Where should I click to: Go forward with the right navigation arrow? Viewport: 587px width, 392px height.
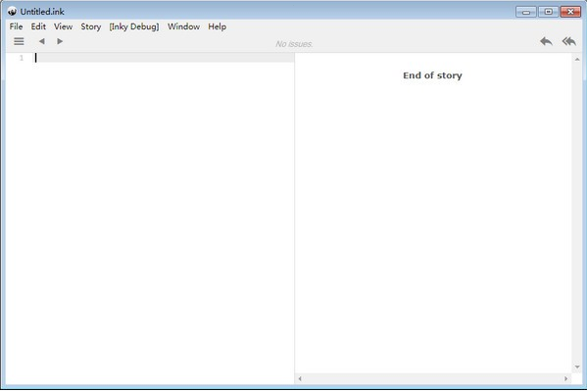(60, 41)
